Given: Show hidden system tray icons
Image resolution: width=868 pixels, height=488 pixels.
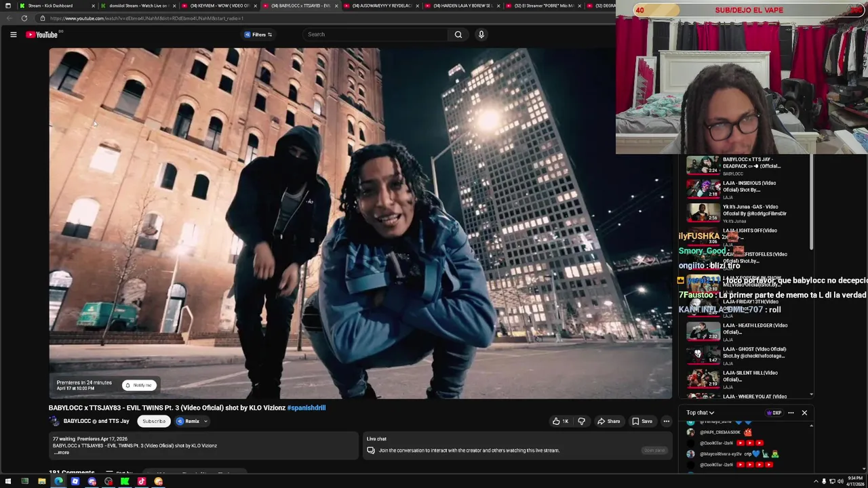Looking at the screenshot, I should (816, 482).
